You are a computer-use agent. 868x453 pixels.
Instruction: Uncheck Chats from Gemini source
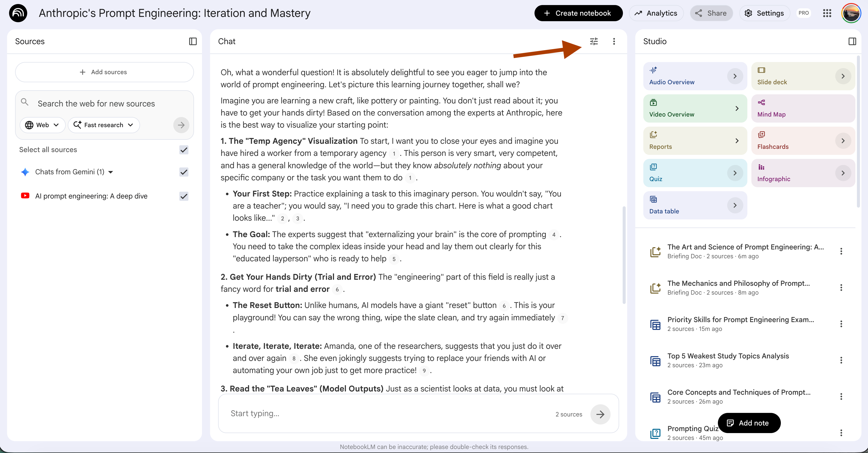click(184, 172)
